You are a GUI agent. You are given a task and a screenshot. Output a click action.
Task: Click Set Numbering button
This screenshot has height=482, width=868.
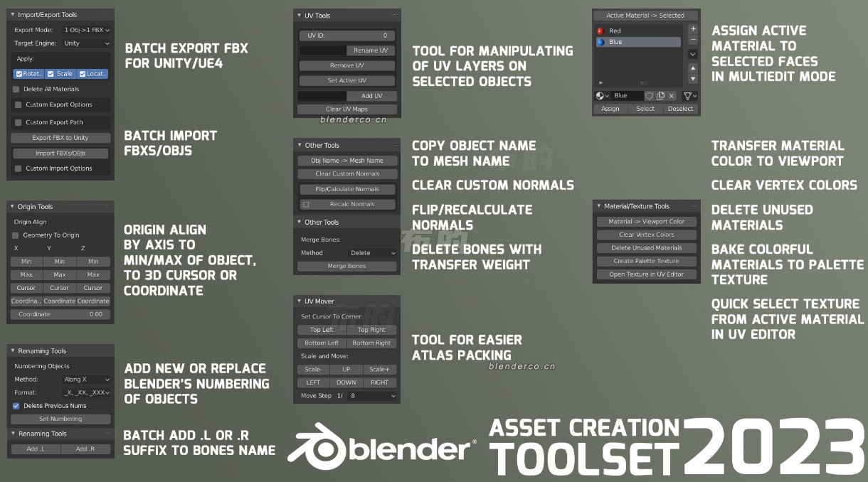pos(60,419)
